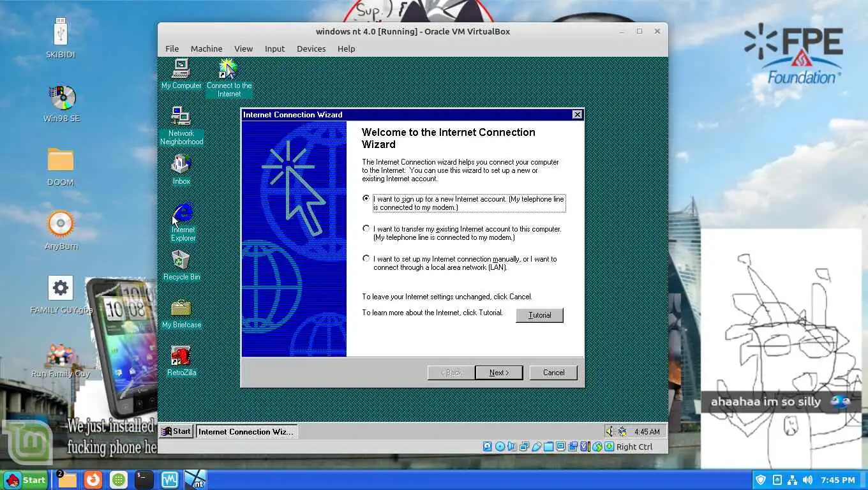Click the Tutorial button in the wizard

tap(539, 315)
